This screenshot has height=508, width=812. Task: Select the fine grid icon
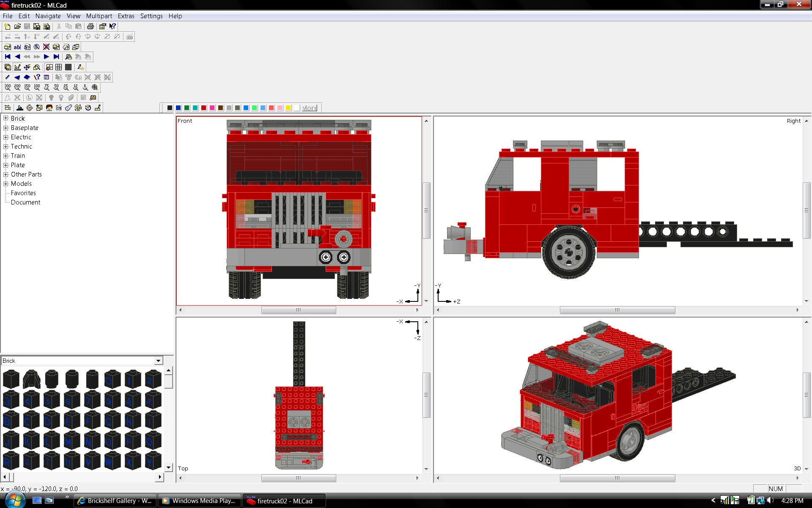point(69,67)
